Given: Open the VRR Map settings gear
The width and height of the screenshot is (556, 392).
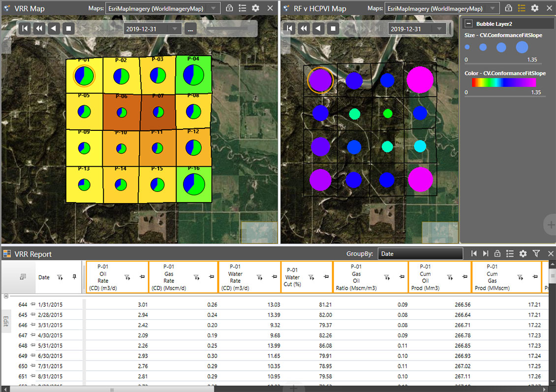Looking at the screenshot, I should 255,8.
